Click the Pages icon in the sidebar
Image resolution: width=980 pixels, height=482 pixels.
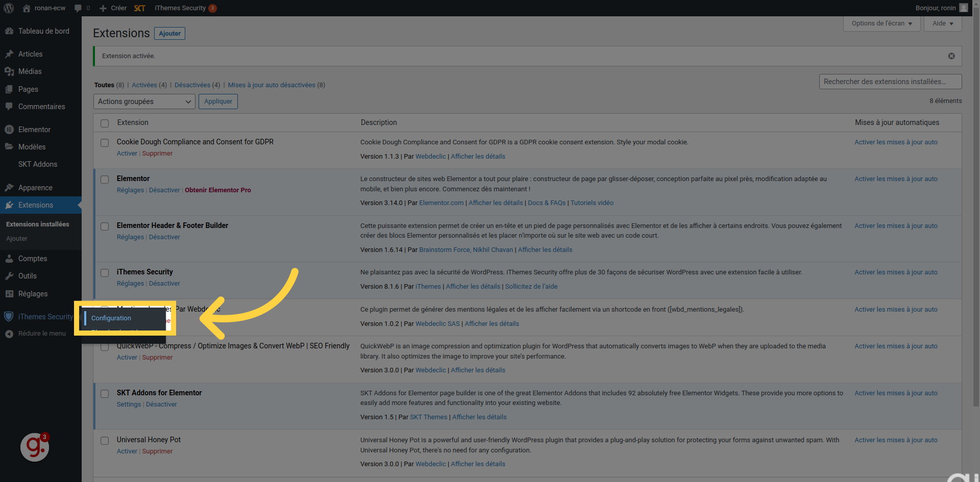9,89
